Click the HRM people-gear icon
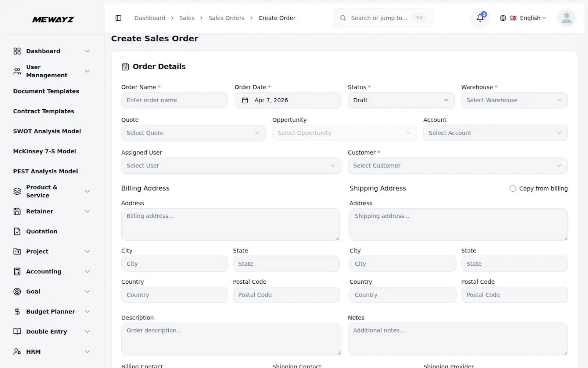Viewport: 588px width, 368px height. coord(17,351)
